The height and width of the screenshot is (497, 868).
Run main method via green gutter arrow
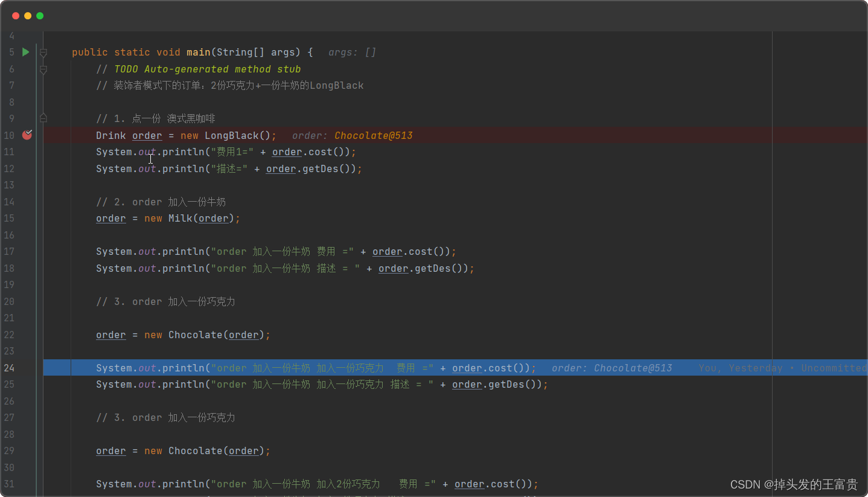pyautogui.click(x=25, y=52)
